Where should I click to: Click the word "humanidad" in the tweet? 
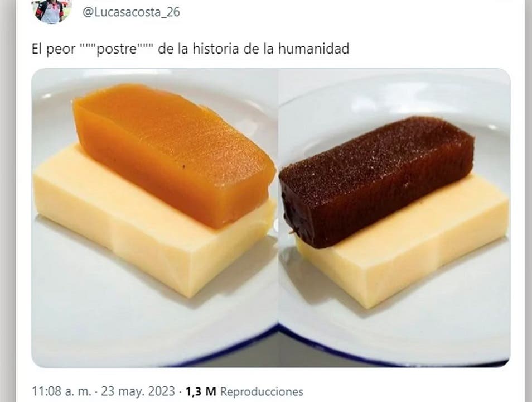(x=314, y=49)
